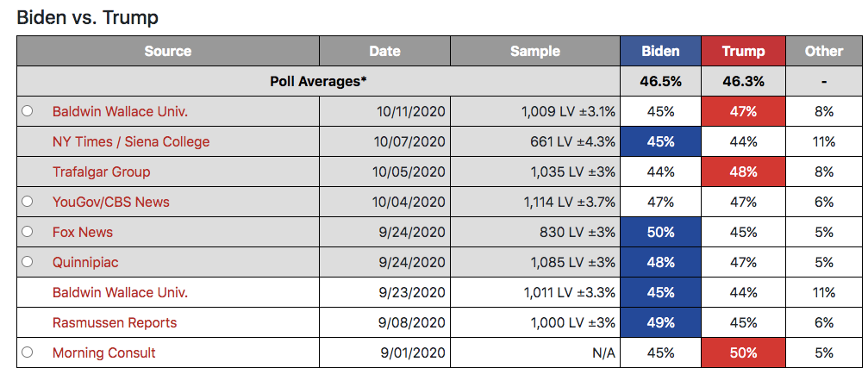Click the Other column header
Image resolution: width=868 pixels, height=368 pixels.
pos(824,51)
